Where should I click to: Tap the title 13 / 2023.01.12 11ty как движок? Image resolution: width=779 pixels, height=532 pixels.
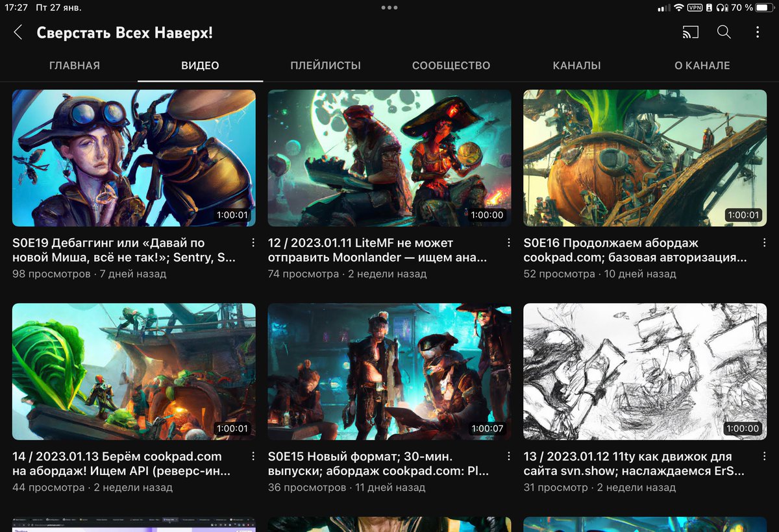(x=634, y=463)
